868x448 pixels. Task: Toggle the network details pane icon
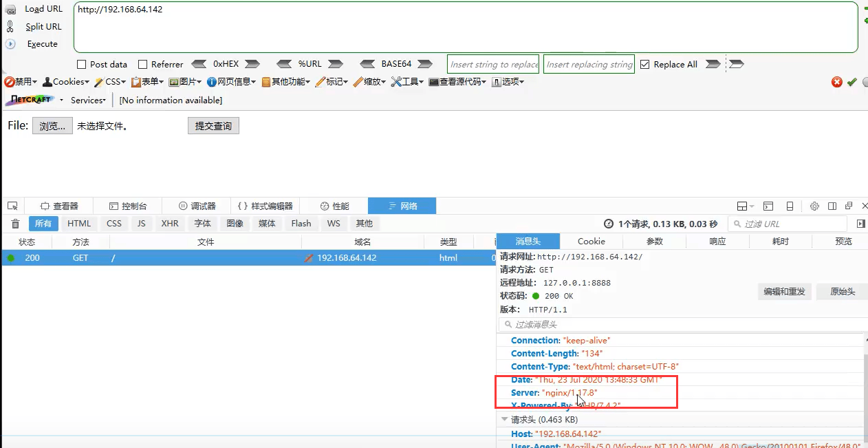860,224
